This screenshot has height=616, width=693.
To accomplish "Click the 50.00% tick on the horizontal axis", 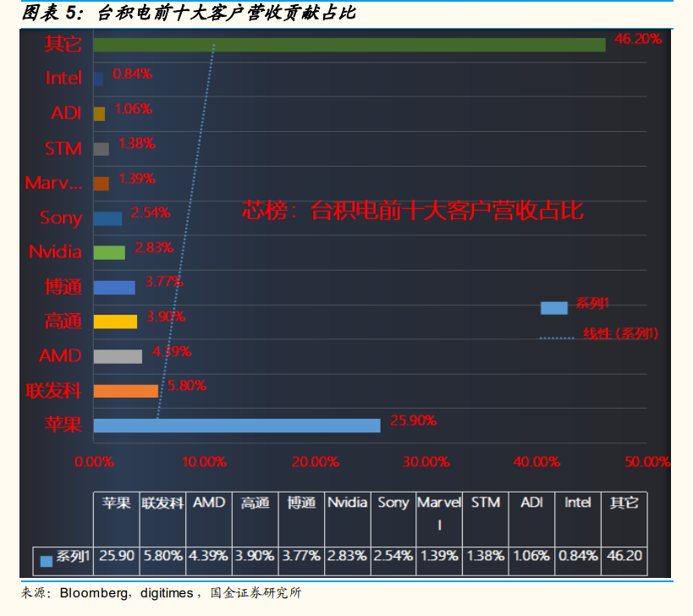I will (x=647, y=462).
